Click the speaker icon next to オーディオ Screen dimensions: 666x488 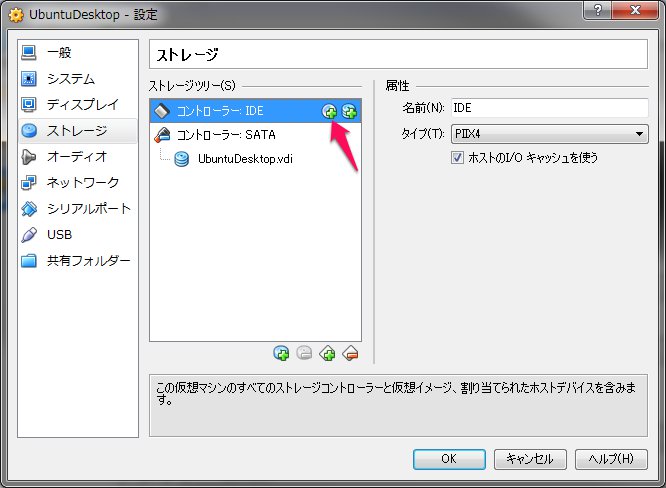pos(29,157)
